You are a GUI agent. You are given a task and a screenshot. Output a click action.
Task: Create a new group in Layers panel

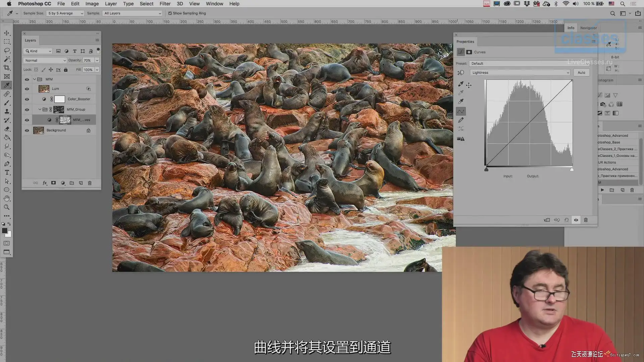[x=72, y=183]
